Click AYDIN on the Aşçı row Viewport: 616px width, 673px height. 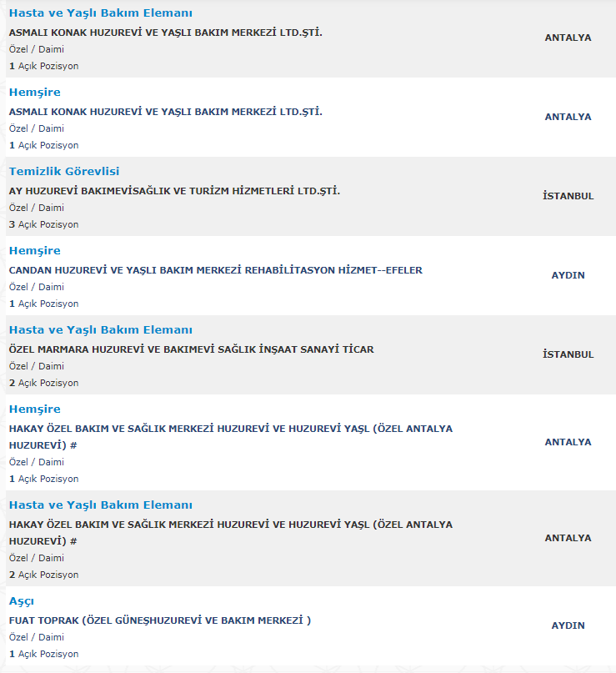(x=568, y=625)
